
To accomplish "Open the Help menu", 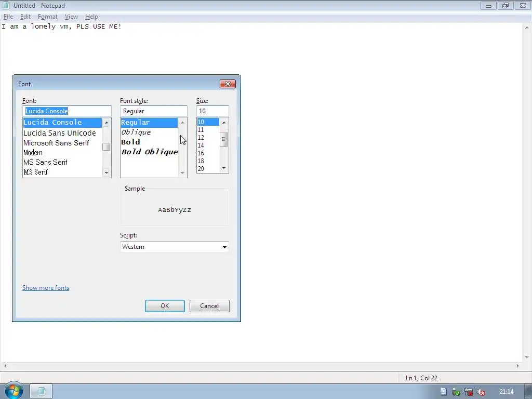I will pyautogui.click(x=91, y=17).
